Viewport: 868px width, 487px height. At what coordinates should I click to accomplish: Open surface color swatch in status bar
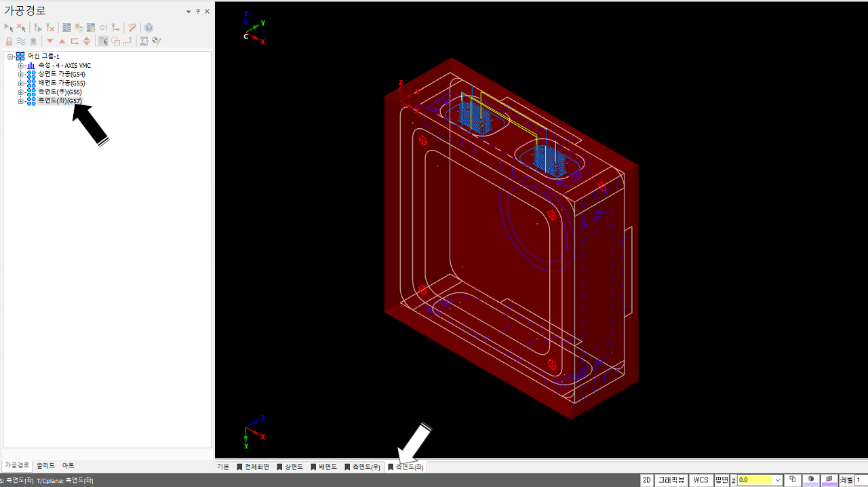point(829,480)
